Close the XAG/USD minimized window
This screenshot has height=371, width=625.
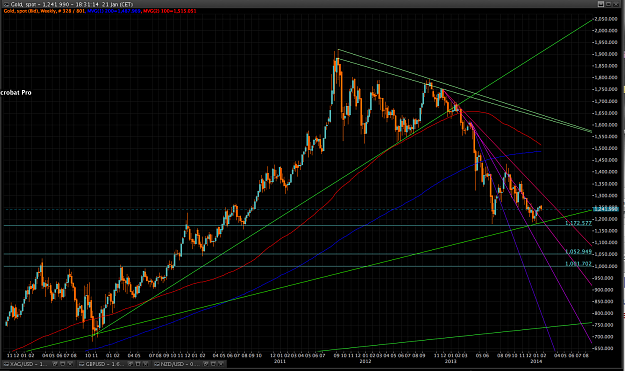click(70, 364)
